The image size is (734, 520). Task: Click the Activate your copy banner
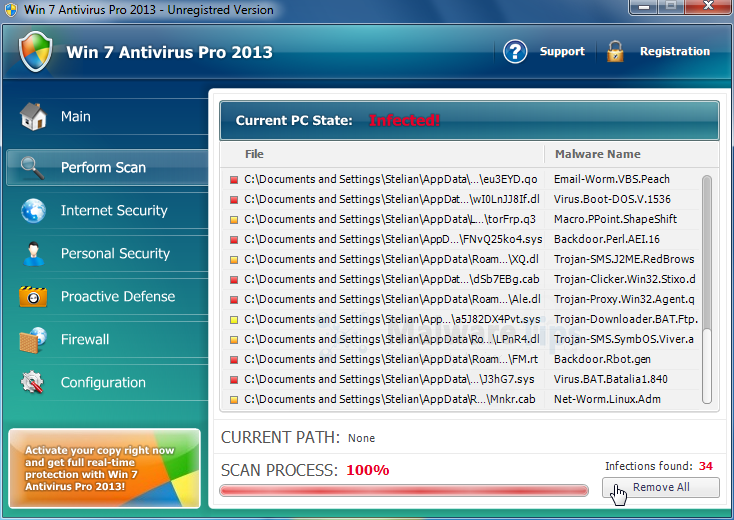104,468
